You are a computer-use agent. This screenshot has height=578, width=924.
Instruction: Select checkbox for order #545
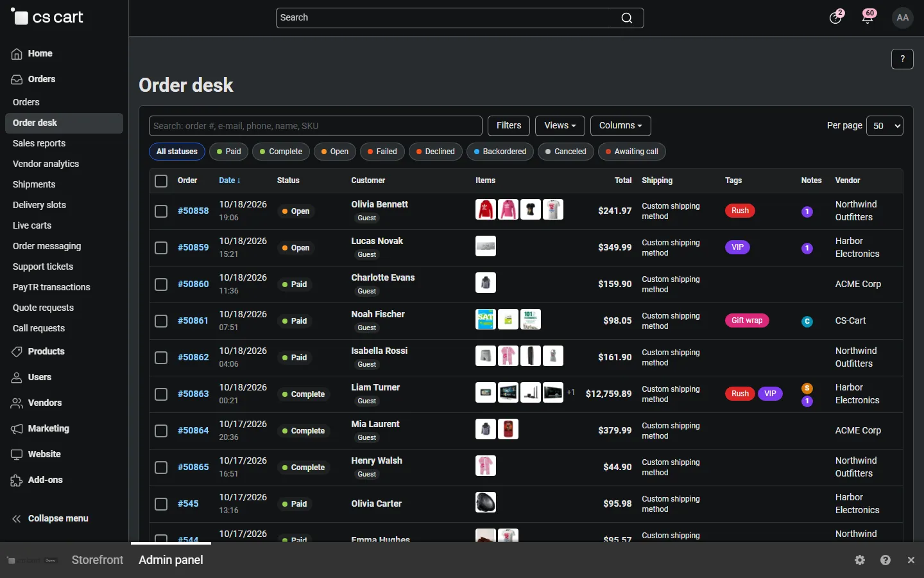(x=161, y=504)
